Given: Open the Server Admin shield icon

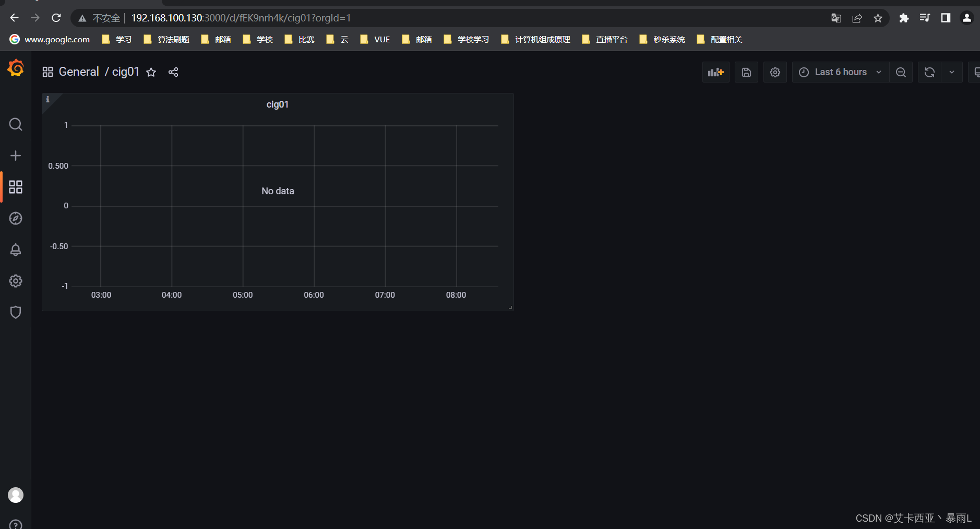Looking at the screenshot, I should [x=16, y=312].
